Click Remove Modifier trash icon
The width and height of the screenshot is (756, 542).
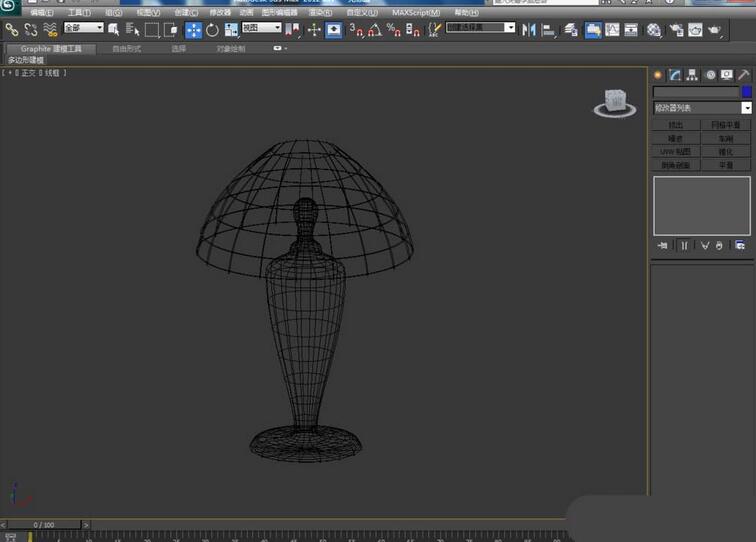coord(719,246)
